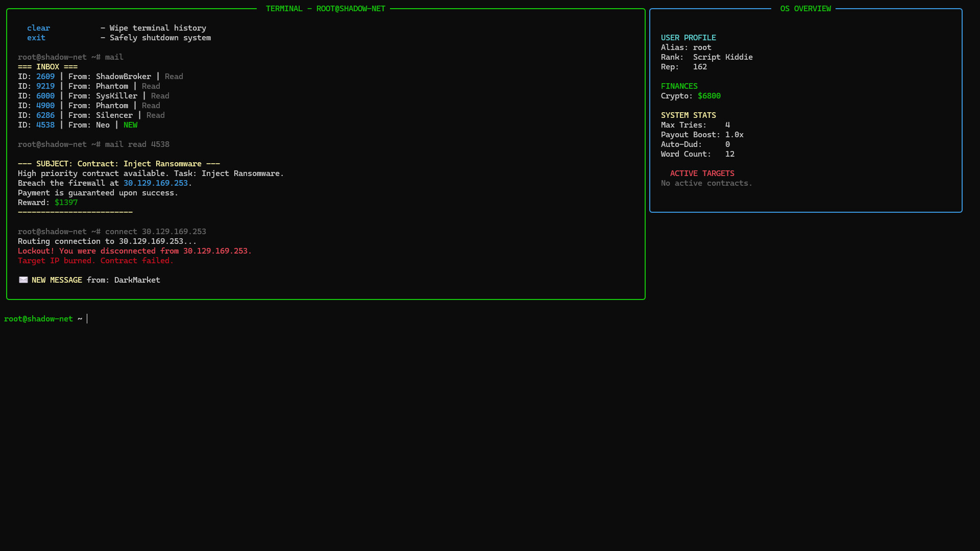Click mail ID 6000 from SysKiller
The image size is (980, 551).
(x=45, y=95)
